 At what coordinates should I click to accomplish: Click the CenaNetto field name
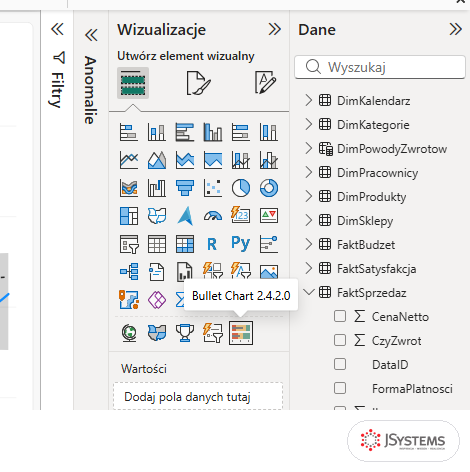400,317
